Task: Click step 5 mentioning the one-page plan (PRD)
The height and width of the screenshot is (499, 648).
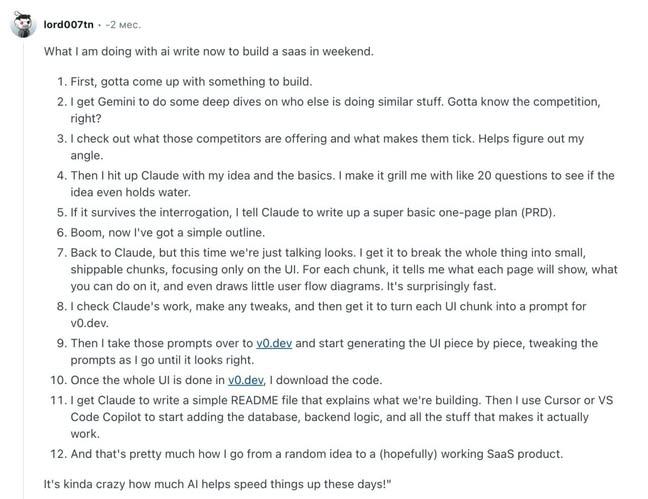Action: click(320, 211)
